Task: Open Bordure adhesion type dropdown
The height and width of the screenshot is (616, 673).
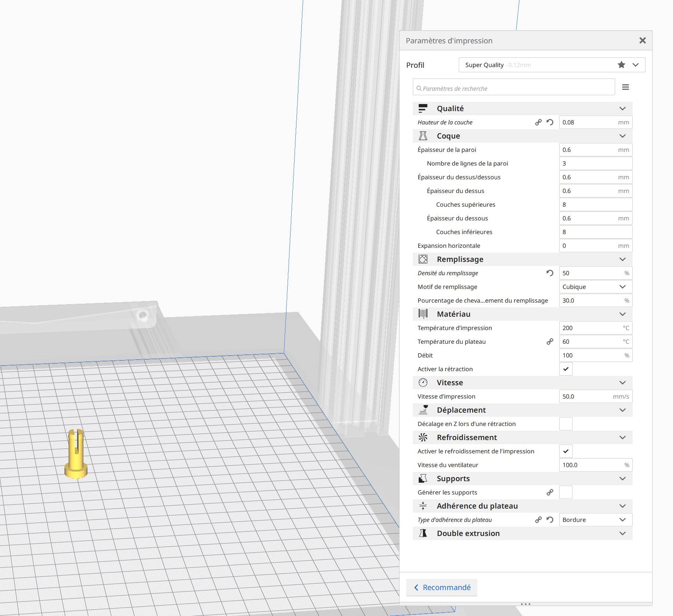Action: pos(596,520)
